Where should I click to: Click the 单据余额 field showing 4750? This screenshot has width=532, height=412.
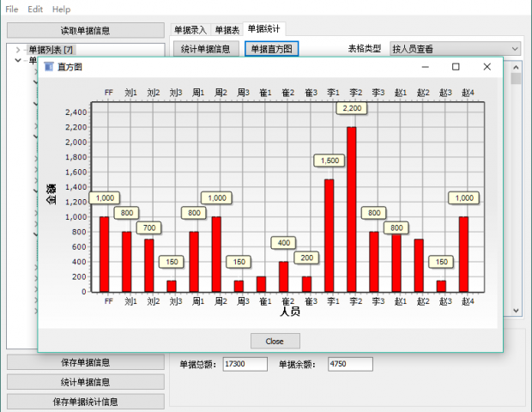350,365
